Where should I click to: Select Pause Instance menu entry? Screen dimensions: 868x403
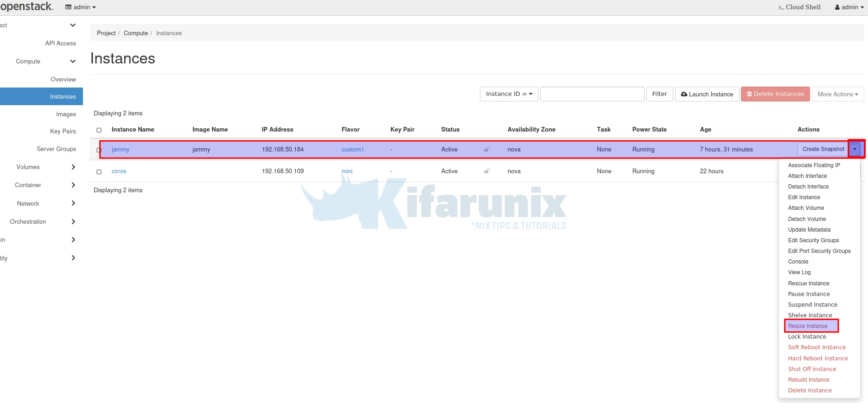coord(809,294)
